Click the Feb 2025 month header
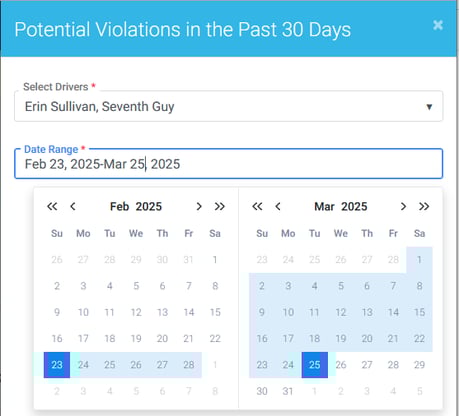 [x=136, y=206]
